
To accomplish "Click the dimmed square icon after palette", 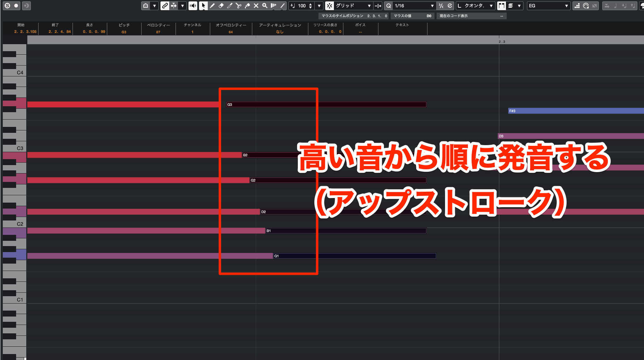I will 595,6.
